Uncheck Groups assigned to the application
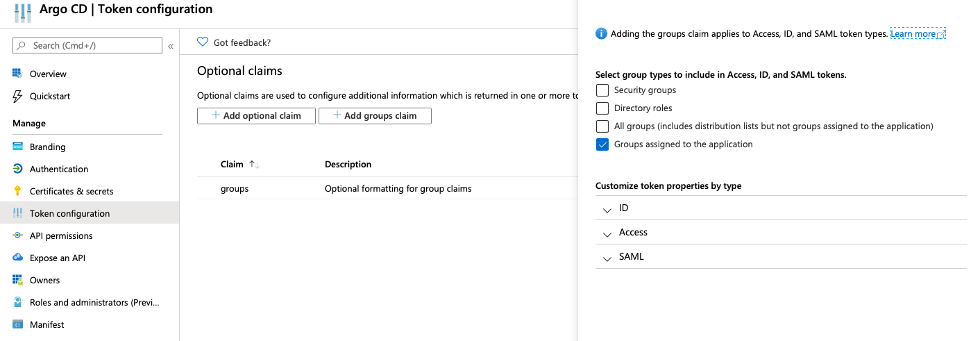The width and height of the screenshot is (980, 341). pyautogui.click(x=602, y=144)
